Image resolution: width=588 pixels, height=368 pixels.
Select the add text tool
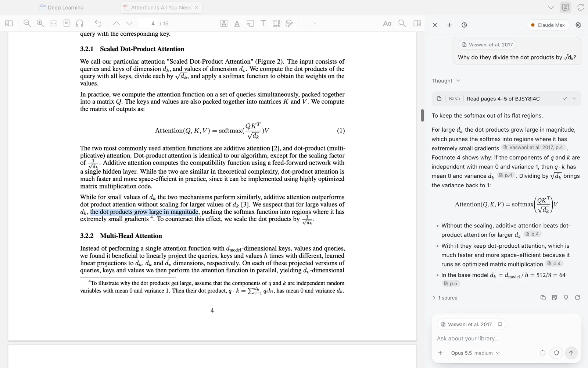263,24
